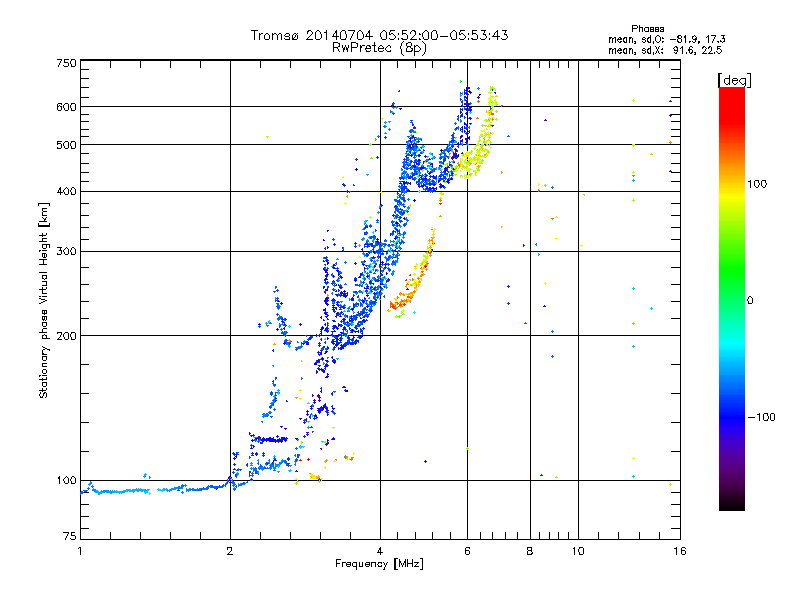Select the mean, sd,O: -81.9, 17.3 line
This screenshot has height=600, width=800.
click(x=666, y=39)
